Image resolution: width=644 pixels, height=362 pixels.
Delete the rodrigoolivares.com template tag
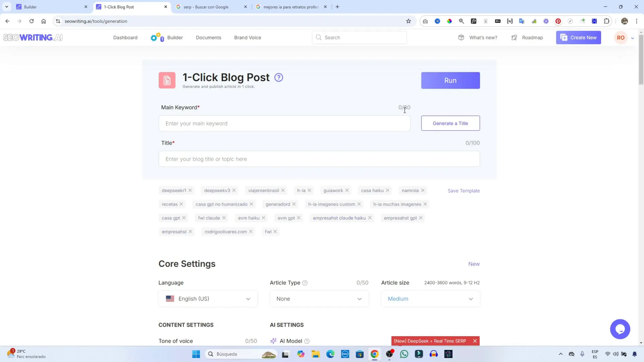tap(251, 232)
